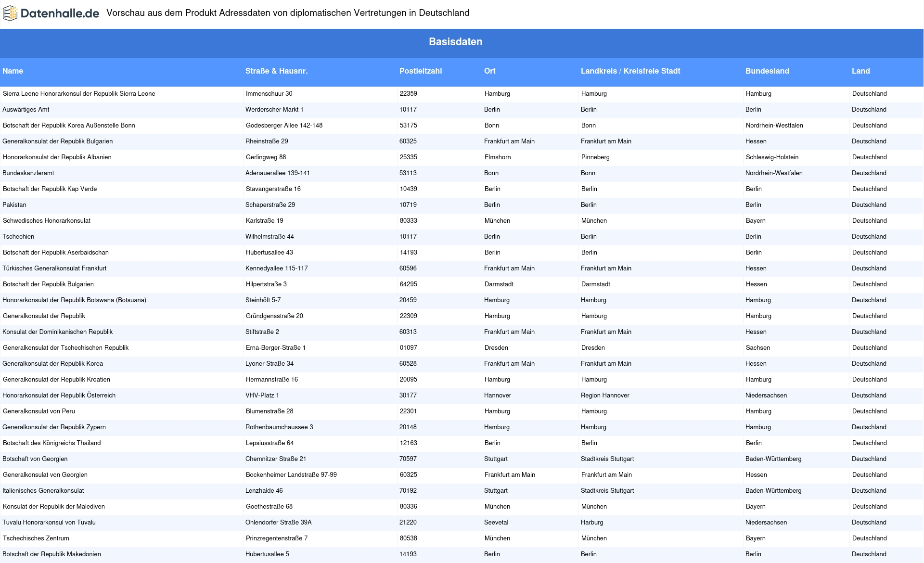This screenshot has height=563, width=924.
Task: Select the address Adenauerallee 139-141
Action: pos(278,173)
